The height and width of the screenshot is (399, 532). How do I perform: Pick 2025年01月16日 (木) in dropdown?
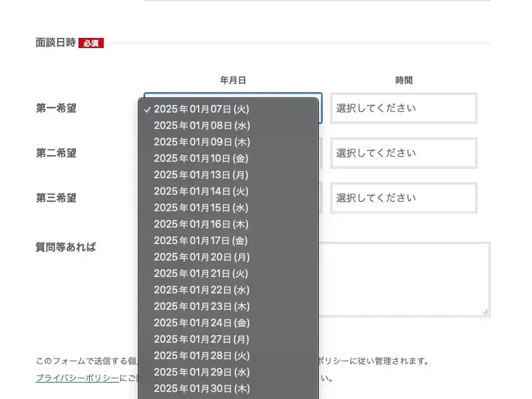tap(228, 224)
